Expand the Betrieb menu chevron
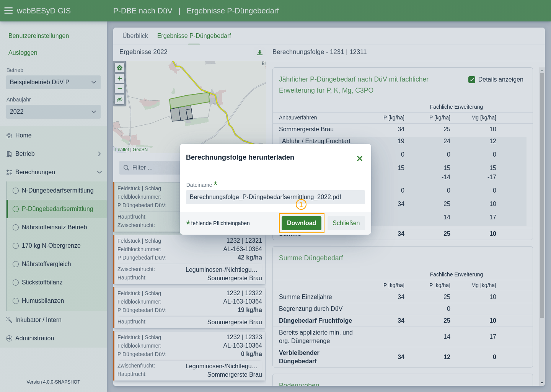551x392 pixels. pyautogui.click(x=99, y=154)
